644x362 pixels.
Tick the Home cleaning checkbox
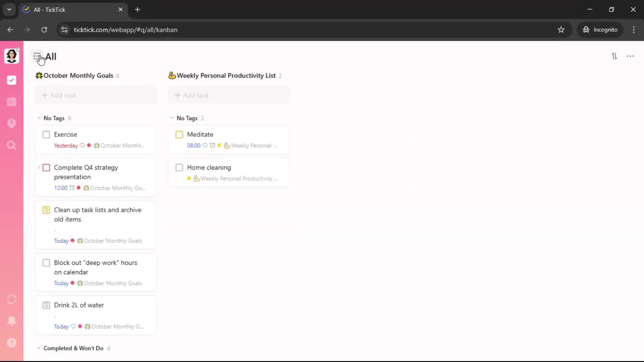179,168
